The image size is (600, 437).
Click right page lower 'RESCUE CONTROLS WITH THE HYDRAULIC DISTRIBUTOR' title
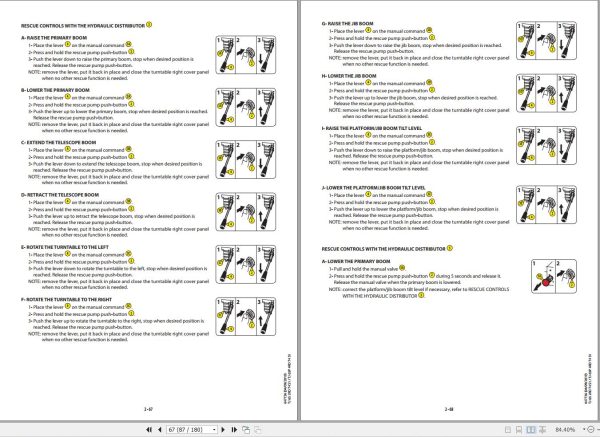coord(384,249)
